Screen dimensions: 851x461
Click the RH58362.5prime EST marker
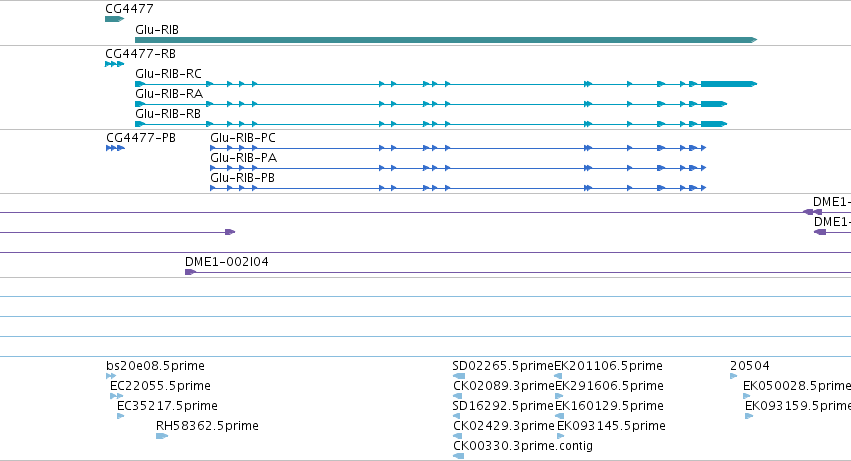click(x=162, y=436)
